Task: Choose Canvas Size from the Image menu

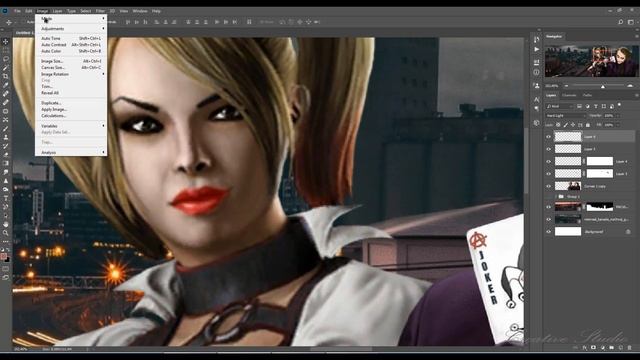Action: (71, 68)
